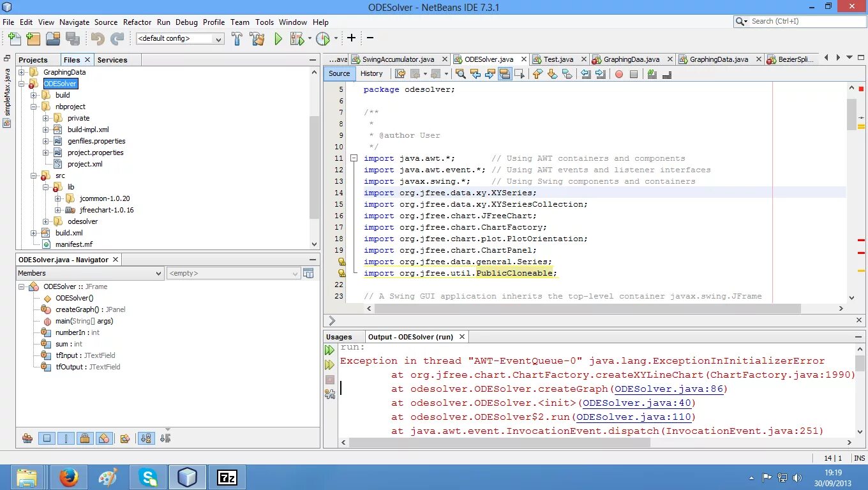Toggle Show Inherited Members in Navigator
This screenshot has height=490, width=868.
(x=27, y=438)
